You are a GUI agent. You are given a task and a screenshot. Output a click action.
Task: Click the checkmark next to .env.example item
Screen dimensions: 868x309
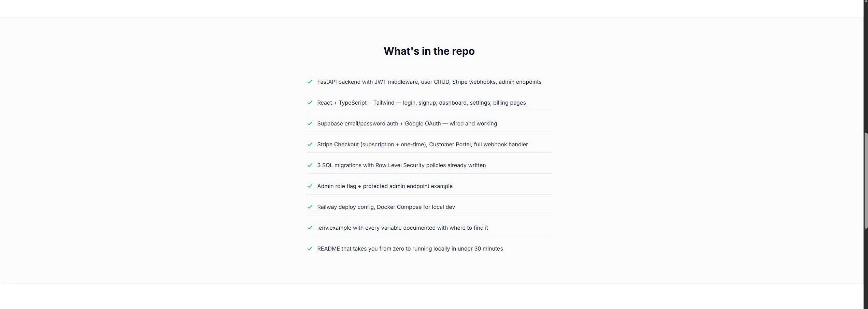(x=310, y=228)
